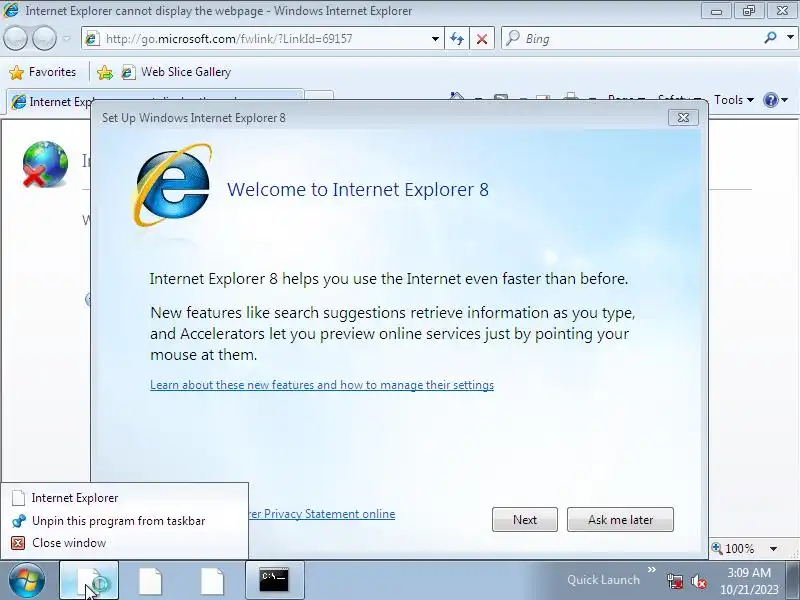
Task: Click the red Stop button
Action: click(482, 39)
